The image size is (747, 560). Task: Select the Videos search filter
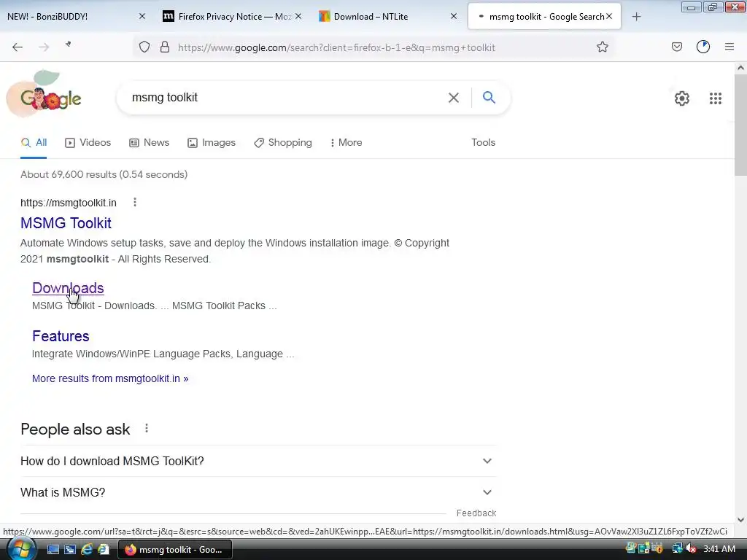pos(88,142)
